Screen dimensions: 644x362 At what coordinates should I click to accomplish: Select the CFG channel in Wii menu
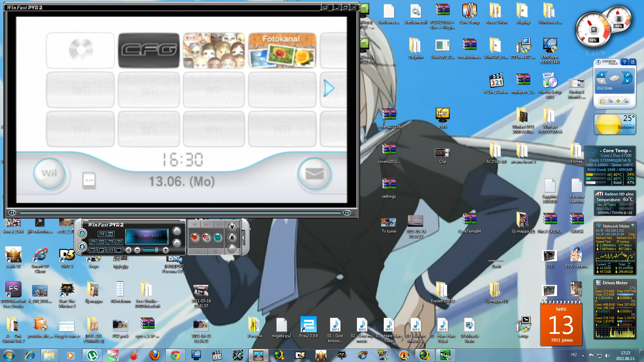(148, 50)
